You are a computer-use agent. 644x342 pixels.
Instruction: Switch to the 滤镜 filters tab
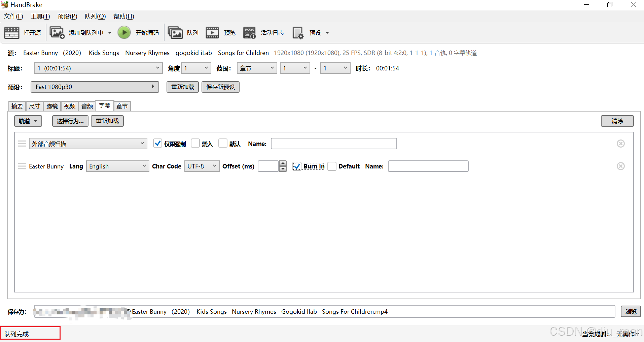point(52,106)
